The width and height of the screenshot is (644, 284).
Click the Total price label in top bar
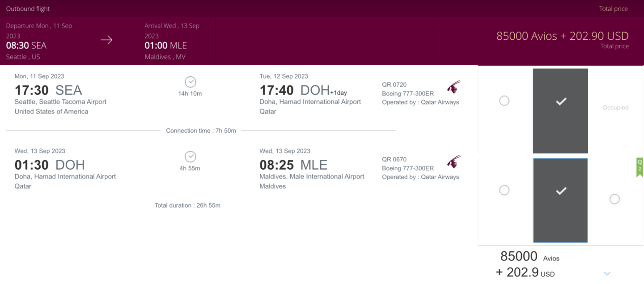(x=613, y=8)
